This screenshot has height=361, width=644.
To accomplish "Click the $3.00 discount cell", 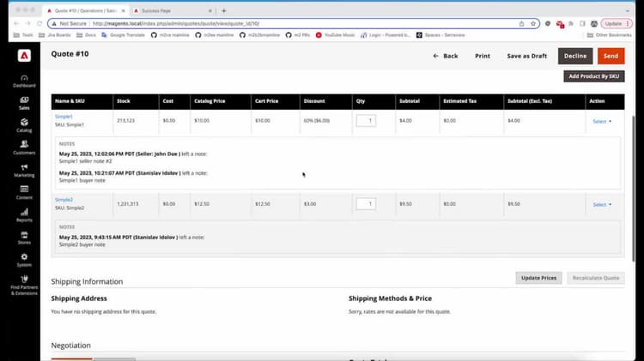I will pos(310,204).
